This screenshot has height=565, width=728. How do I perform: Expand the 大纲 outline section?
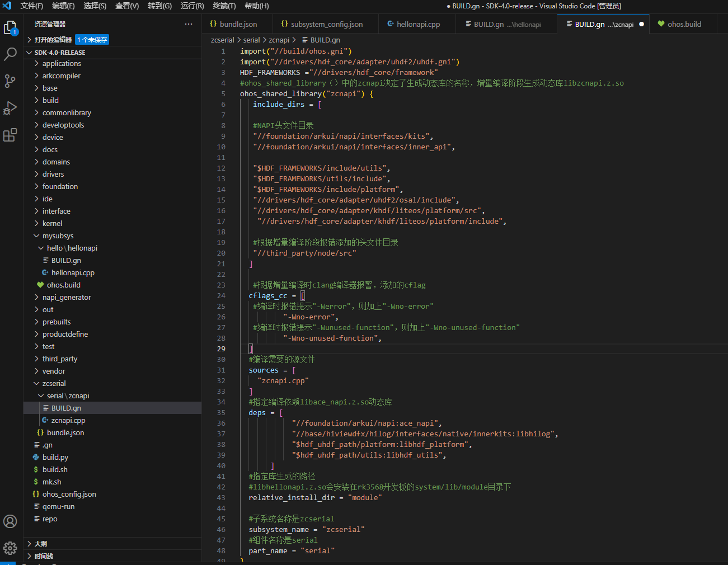(112, 544)
